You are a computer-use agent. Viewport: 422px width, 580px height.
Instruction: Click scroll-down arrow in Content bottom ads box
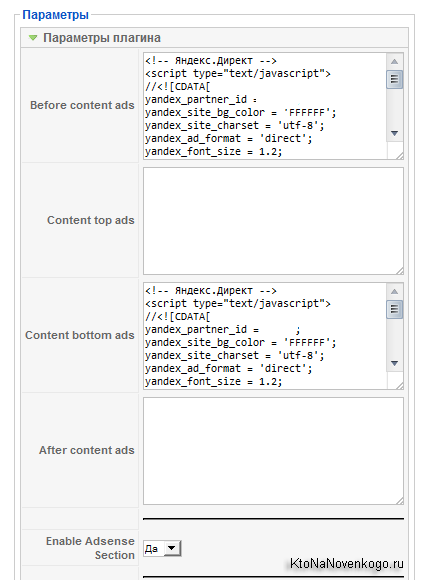394,363
